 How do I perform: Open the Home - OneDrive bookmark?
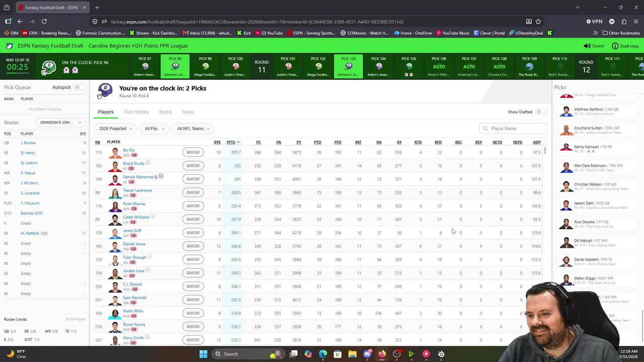(x=413, y=33)
